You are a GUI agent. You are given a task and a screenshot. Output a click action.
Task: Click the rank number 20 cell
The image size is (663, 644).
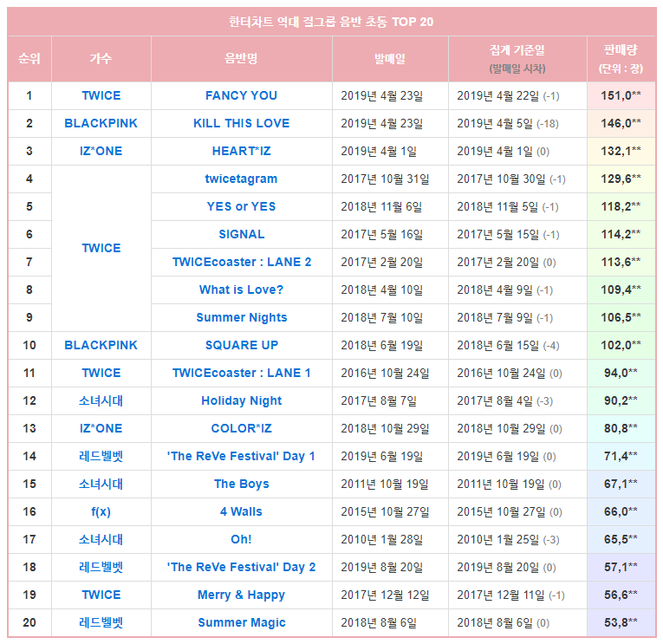29,622
